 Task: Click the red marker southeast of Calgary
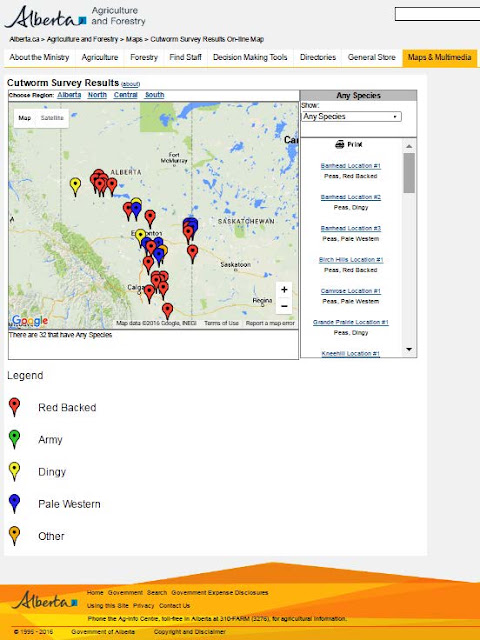coord(167,311)
